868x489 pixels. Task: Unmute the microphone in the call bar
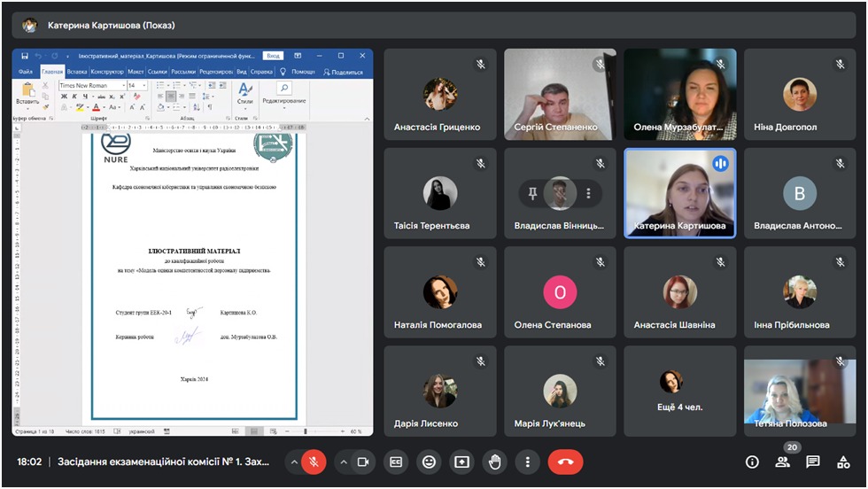click(314, 462)
